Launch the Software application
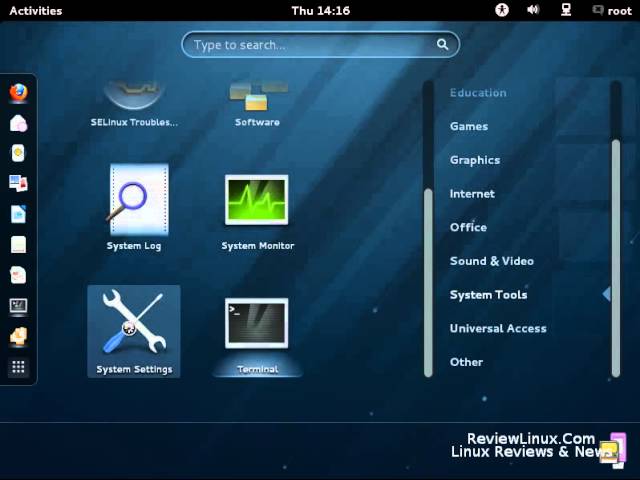The image size is (640, 480). (x=257, y=104)
